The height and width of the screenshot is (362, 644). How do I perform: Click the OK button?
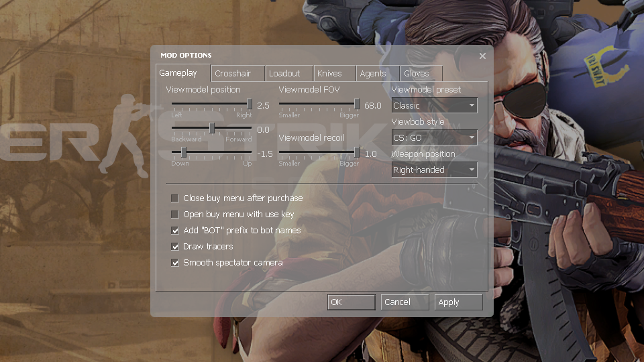pos(351,302)
